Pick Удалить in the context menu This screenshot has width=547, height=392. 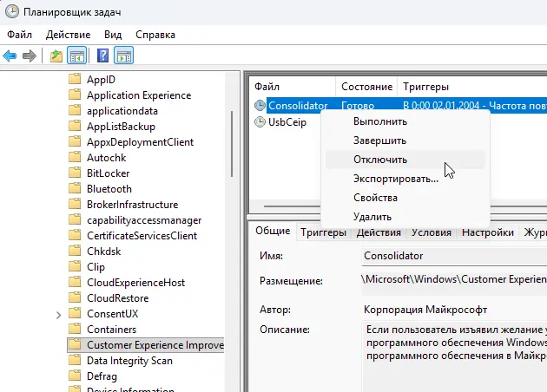click(x=372, y=217)
